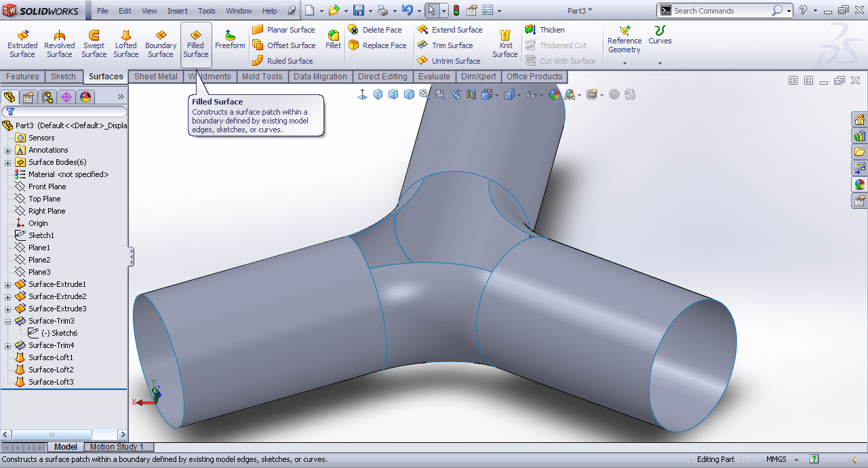
Task: Click the Section View icon
Action: 471,94
